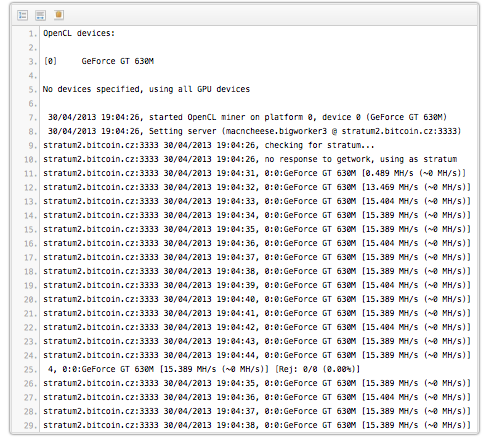490x437 pixels.
Task: Click line number 25 in the gutter
Action: coord(31,370)
